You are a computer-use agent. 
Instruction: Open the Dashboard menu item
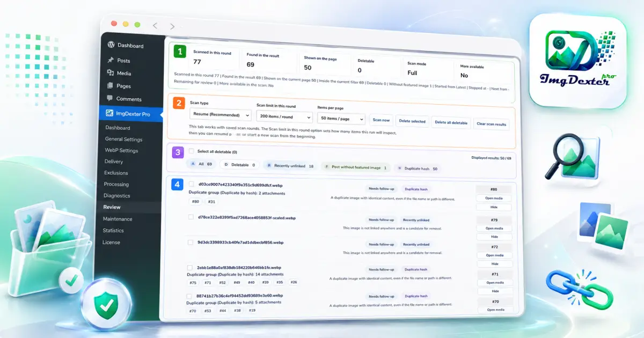coord(130,46)
